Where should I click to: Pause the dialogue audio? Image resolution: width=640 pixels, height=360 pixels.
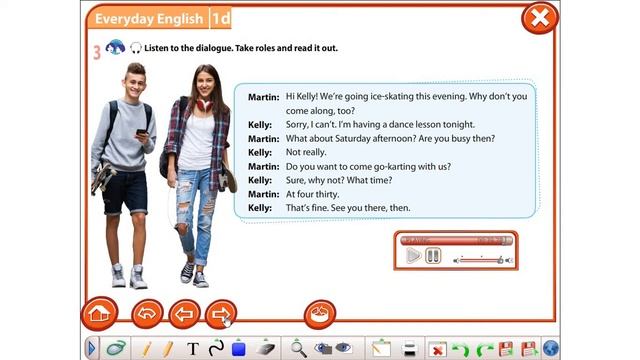[433, 256]
